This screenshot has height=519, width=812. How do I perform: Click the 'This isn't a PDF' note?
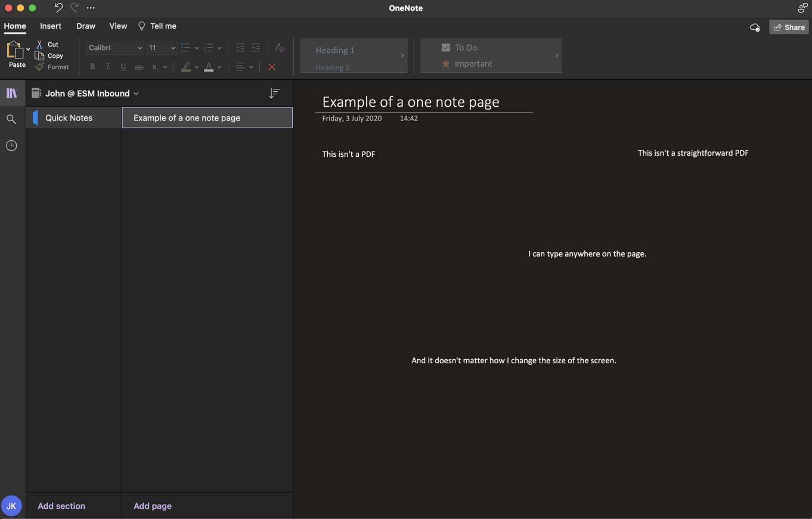click(x=349, y=154)
